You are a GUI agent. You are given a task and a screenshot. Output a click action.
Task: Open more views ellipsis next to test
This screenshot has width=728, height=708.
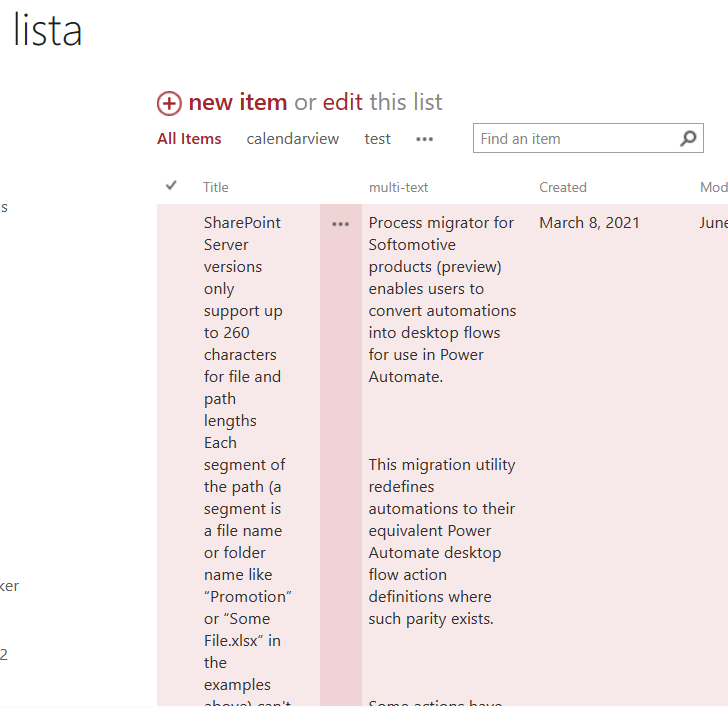(x=424, y=139)
